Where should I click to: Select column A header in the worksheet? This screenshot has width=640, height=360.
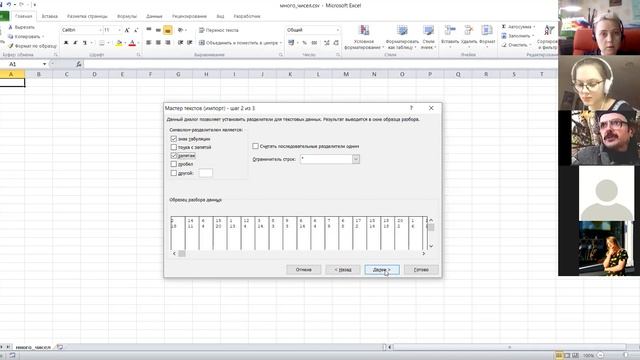coord(11,74)
